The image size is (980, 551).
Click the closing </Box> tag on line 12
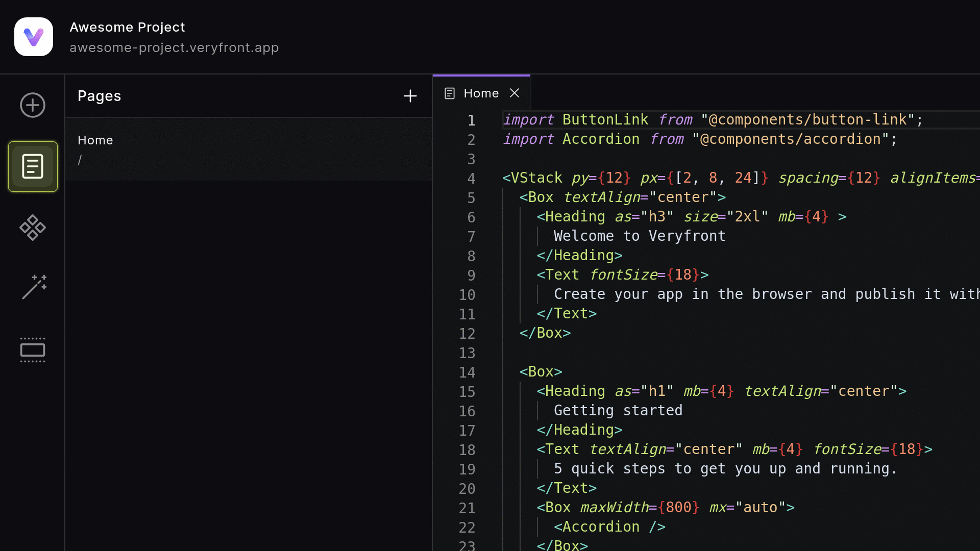click(545, 333)
